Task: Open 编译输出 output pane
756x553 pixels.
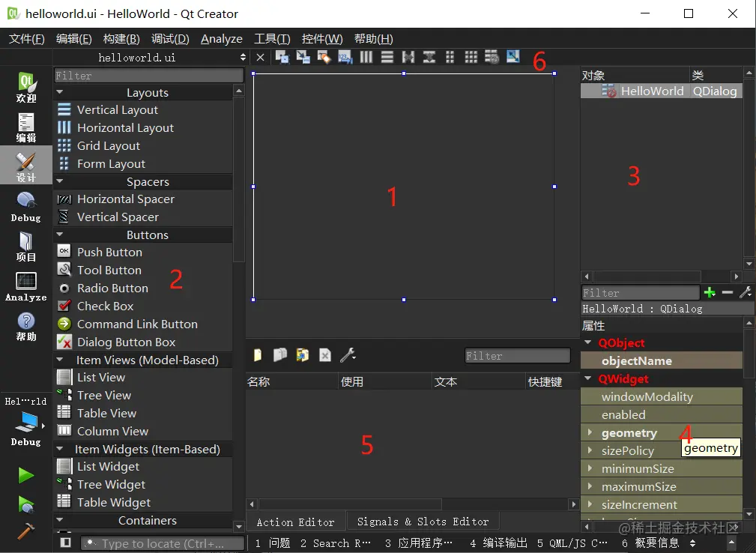Action: (498, 543)
